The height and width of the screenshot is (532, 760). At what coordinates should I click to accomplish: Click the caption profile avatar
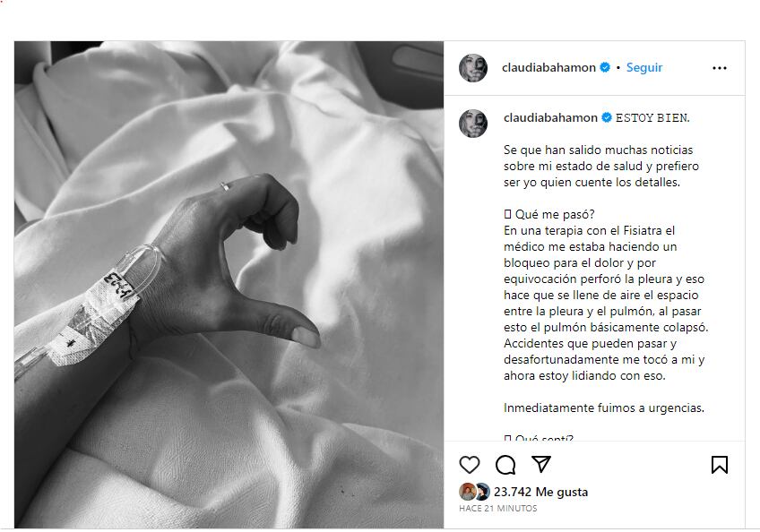[472, 123]
